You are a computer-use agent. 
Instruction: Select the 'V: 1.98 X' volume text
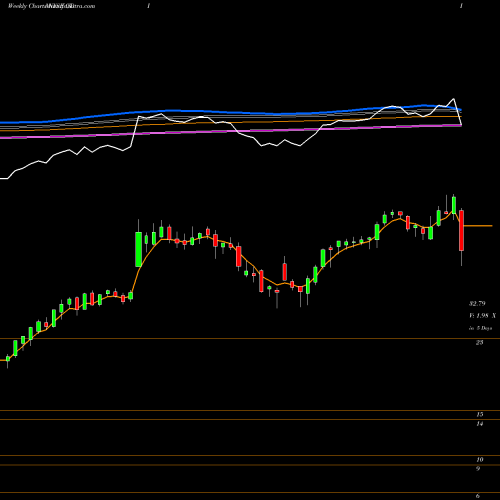point(482,315)
